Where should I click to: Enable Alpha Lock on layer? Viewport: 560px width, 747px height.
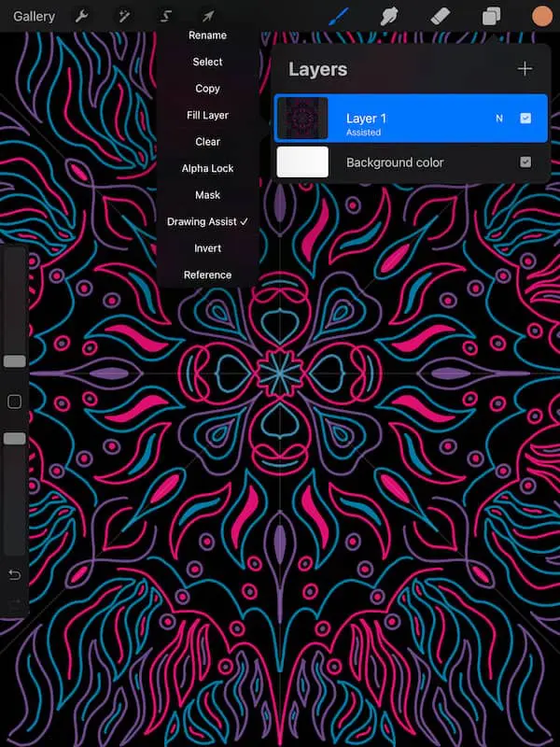pos(207,169)
